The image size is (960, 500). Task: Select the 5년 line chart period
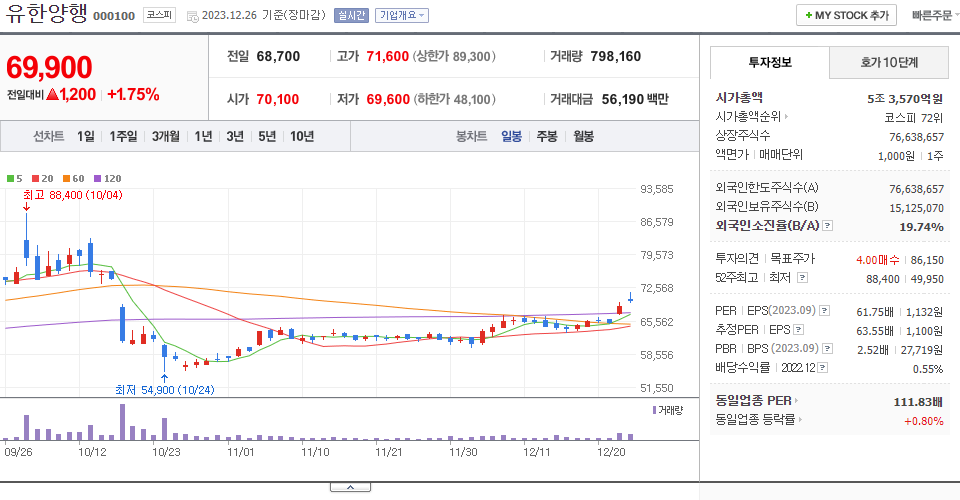[x=267, y=136]
